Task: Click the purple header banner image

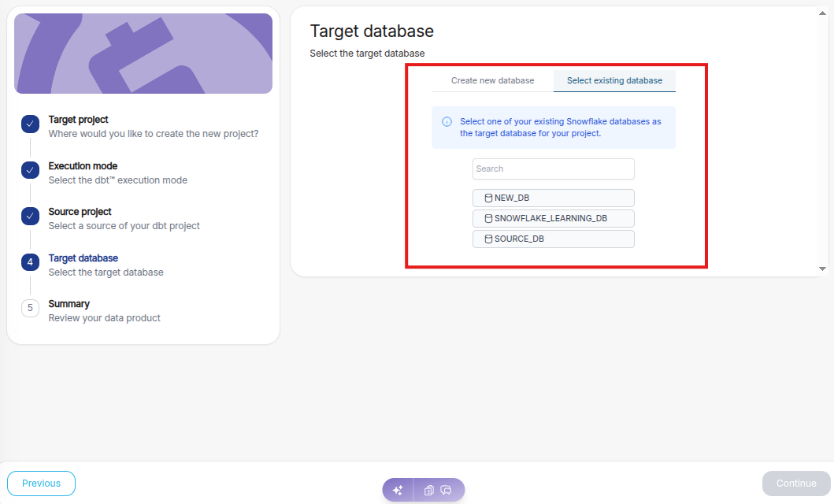Action: coord(143,54)
